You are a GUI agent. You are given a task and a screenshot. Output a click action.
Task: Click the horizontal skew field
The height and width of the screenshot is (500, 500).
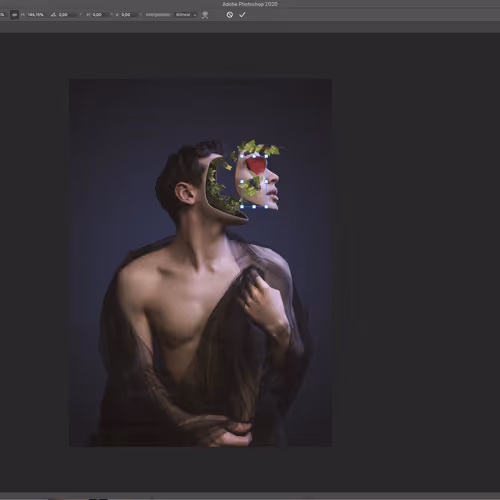coord(100,15)
